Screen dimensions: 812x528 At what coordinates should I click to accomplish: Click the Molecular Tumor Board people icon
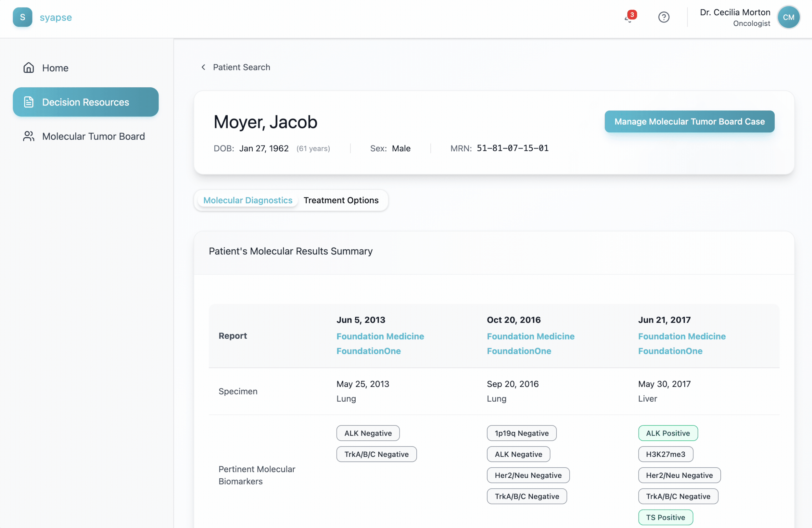pyautogui.click(x=29, y=136)
